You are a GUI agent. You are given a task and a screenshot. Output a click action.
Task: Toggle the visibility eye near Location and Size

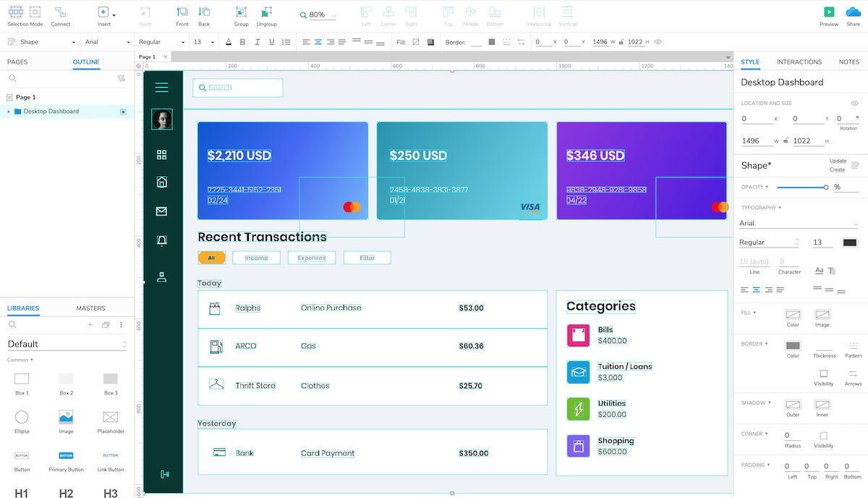pos(854,103)
